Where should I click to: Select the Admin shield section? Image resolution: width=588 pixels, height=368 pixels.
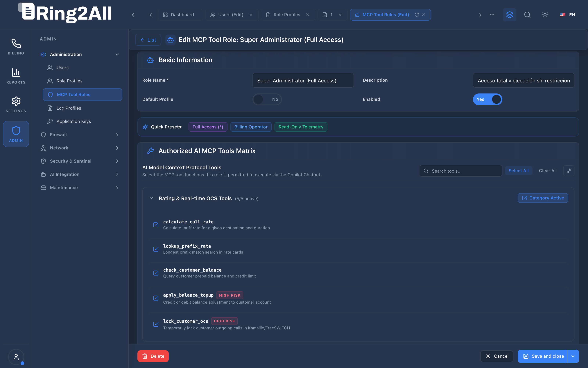[16, 134]
